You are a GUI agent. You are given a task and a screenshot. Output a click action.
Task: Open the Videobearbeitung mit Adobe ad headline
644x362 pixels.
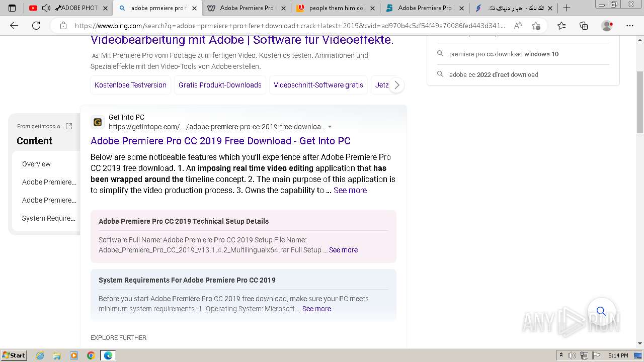pos(242,40)
